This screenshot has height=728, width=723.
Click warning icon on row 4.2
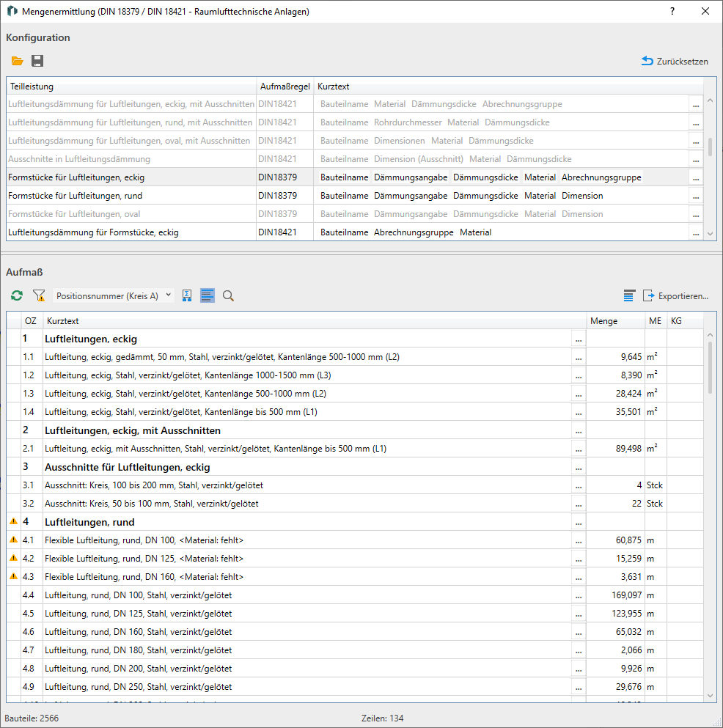click(13, 558)
